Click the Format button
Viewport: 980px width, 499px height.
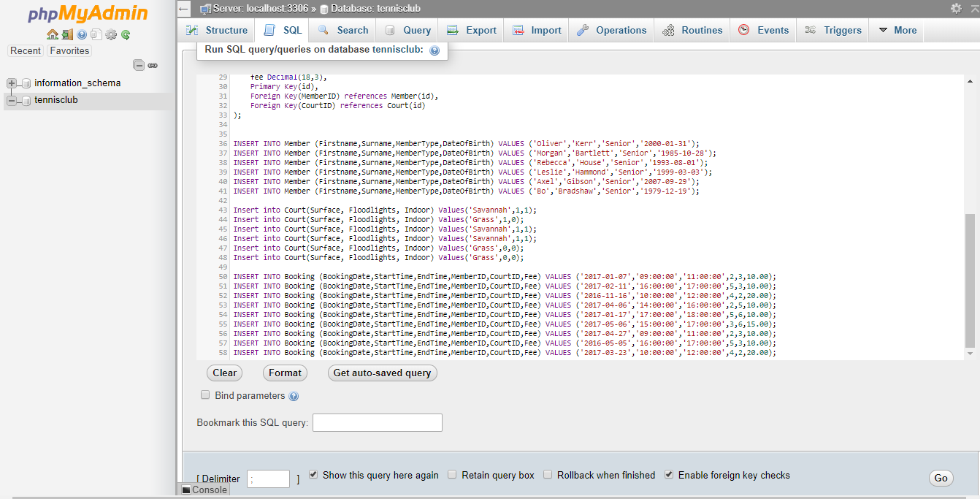coord(285,373)
